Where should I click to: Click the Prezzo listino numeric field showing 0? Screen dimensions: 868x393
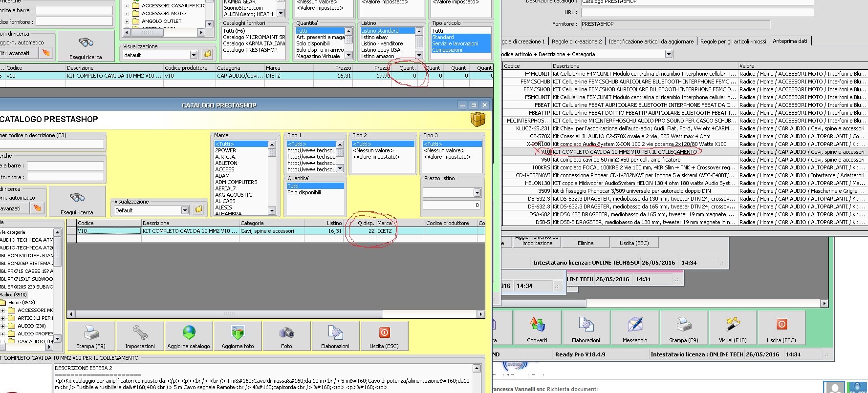click(x=452, y=206)
